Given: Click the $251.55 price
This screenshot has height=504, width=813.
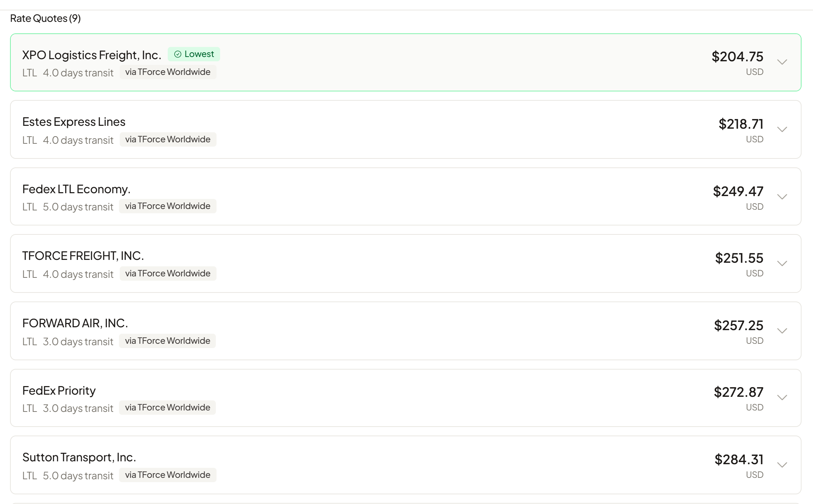Looking at the screenshot, I should point(739,258).
